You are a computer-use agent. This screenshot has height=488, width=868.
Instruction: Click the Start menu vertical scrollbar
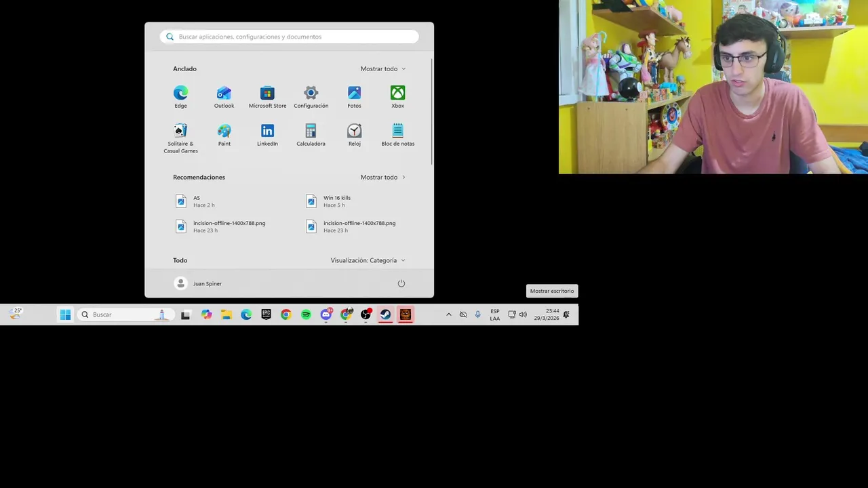[431, 112]
